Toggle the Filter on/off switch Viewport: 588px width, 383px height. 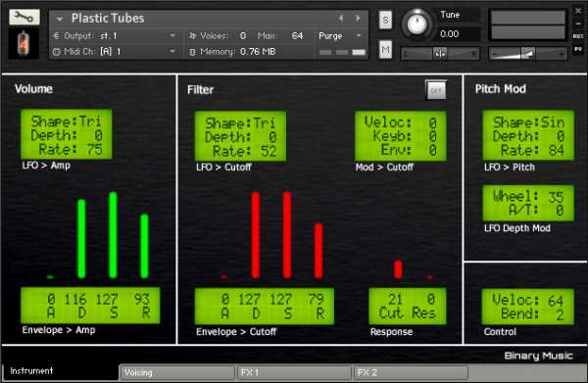[x=436, y=90]
